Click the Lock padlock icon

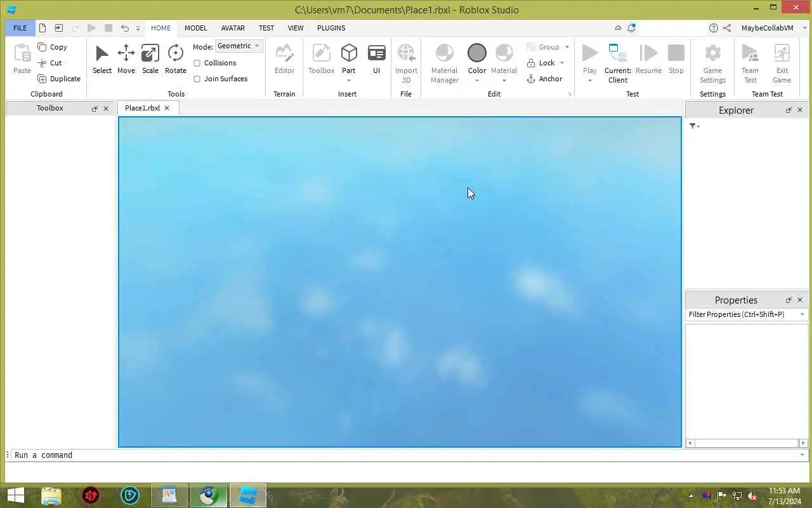[x=531, y=63]
